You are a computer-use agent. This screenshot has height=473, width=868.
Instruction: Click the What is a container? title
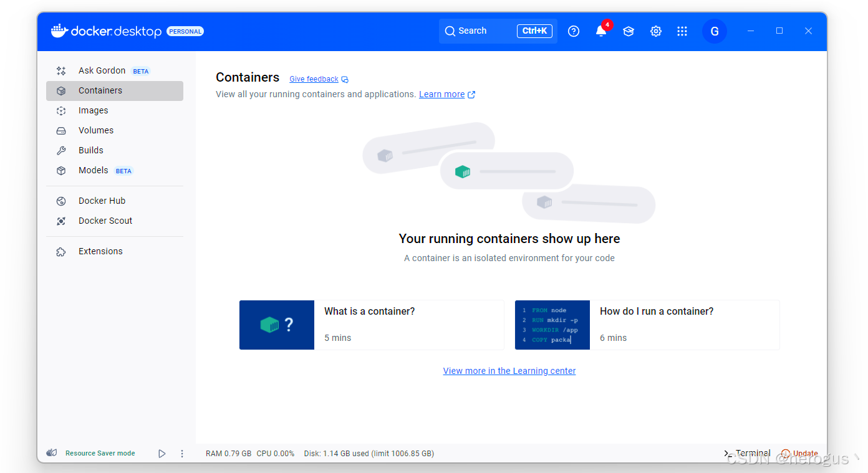pyautogui.click(x=369, y=311)
